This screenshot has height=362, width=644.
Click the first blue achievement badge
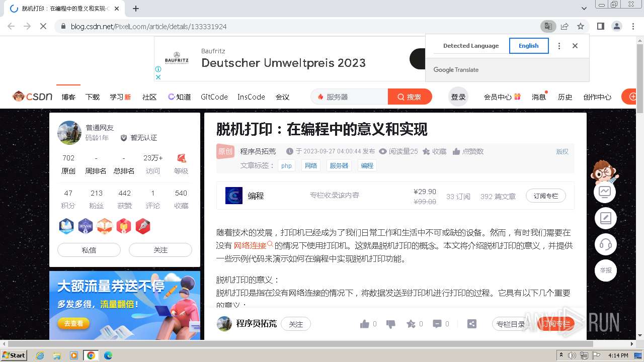click(x=66, y=226)
